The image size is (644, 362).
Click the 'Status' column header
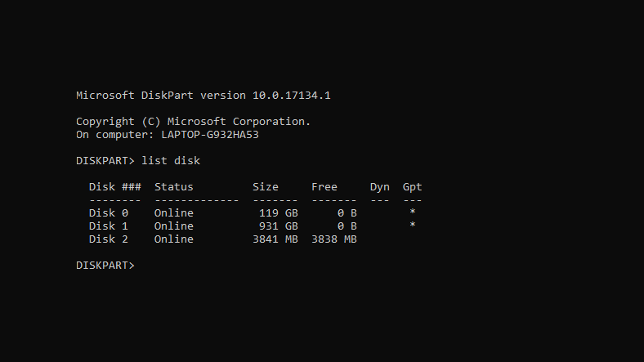[x=173, y=187]
